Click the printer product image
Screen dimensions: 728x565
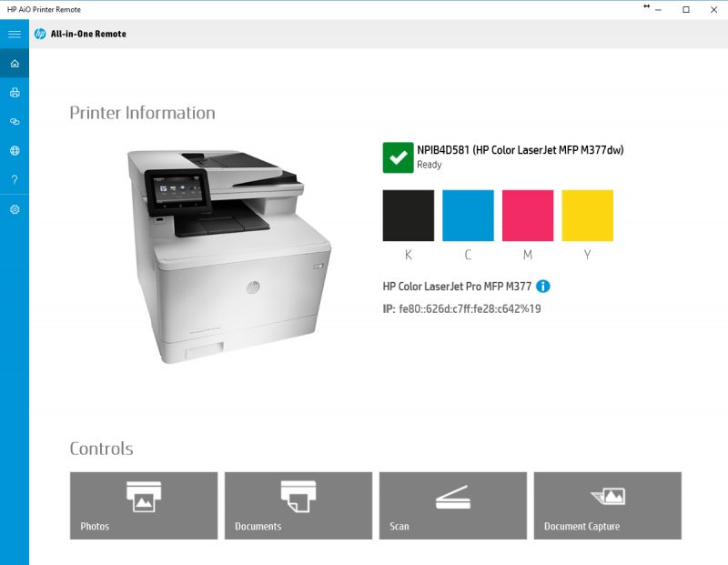pyautogui.click(x=229, y=257)
